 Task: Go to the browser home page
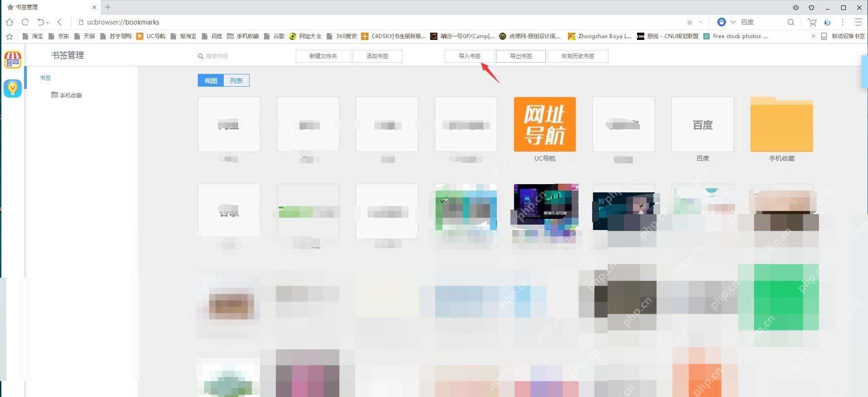(x=10, y=22)
